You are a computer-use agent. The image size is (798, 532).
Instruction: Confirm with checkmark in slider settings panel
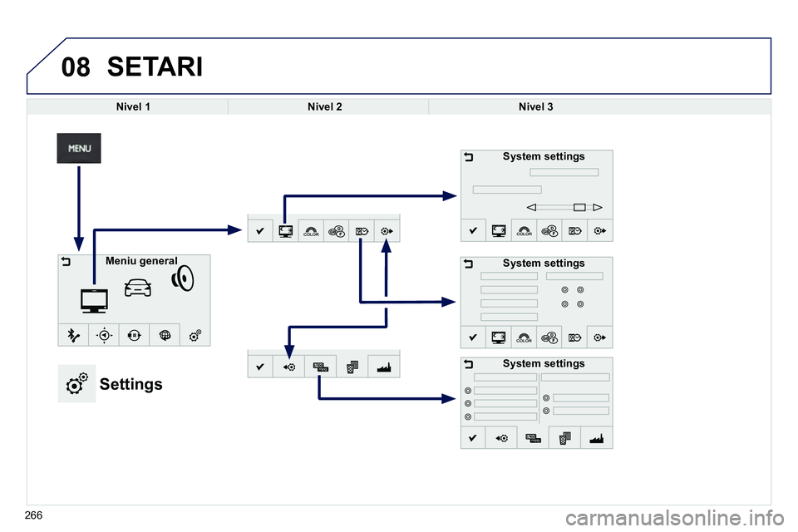point(473,230)
